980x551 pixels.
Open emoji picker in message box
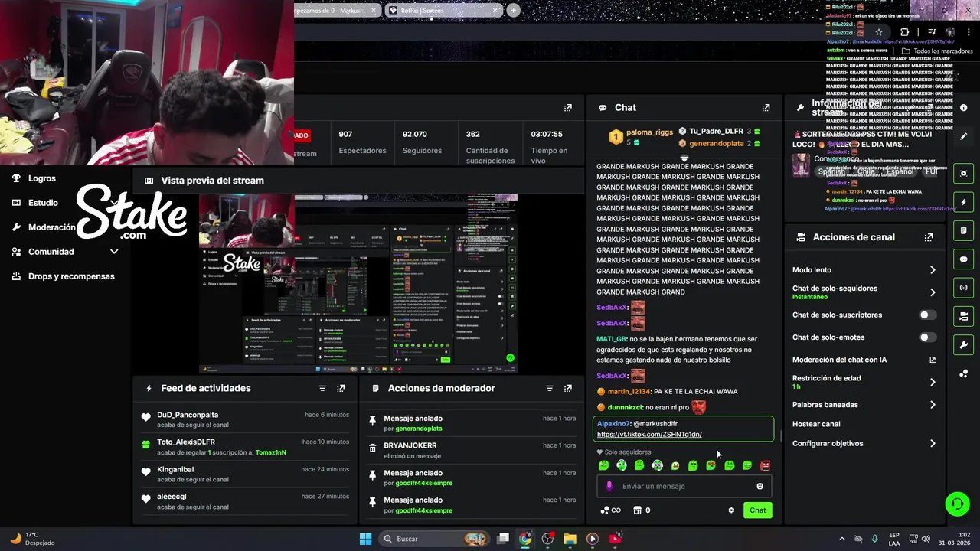pos(759,487)
